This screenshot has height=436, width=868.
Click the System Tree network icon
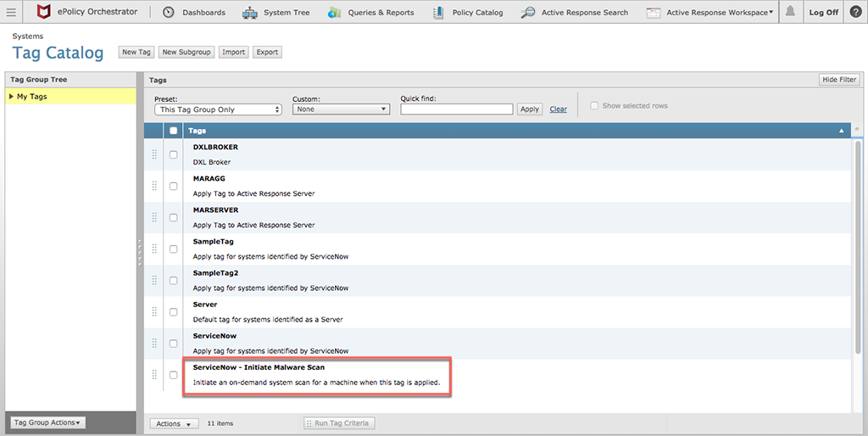tap(250, 12)
